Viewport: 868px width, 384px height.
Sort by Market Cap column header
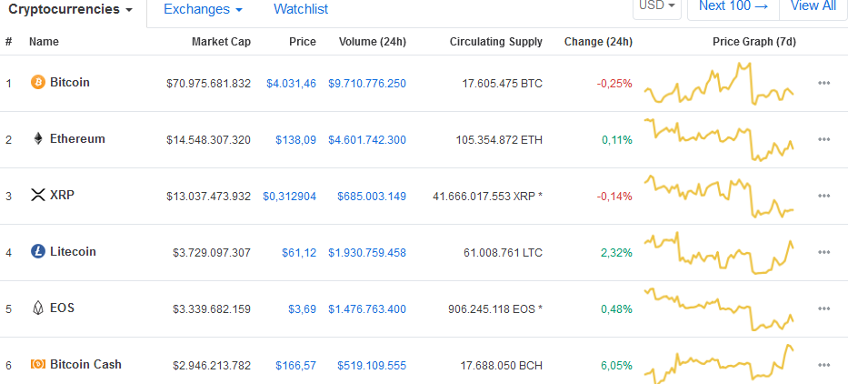click(x=221, y=42)
